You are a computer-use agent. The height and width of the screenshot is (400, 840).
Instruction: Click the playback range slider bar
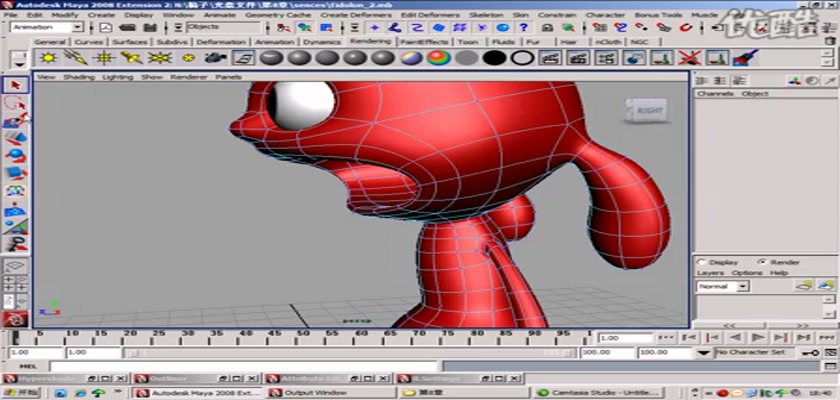click(x=349, y=353)
